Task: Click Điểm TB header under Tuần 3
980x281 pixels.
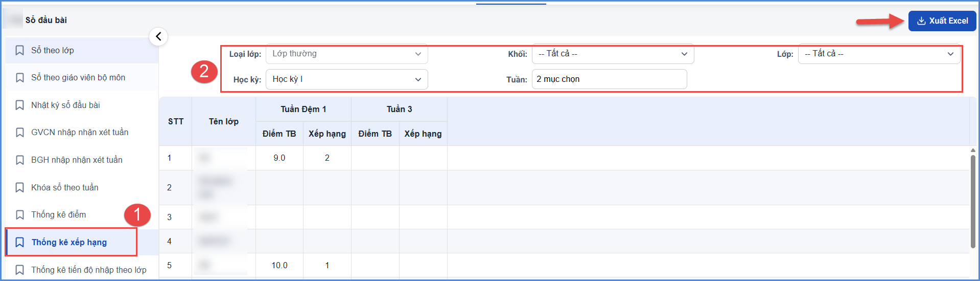Action: pyautogui.click(x=375, y=134)
